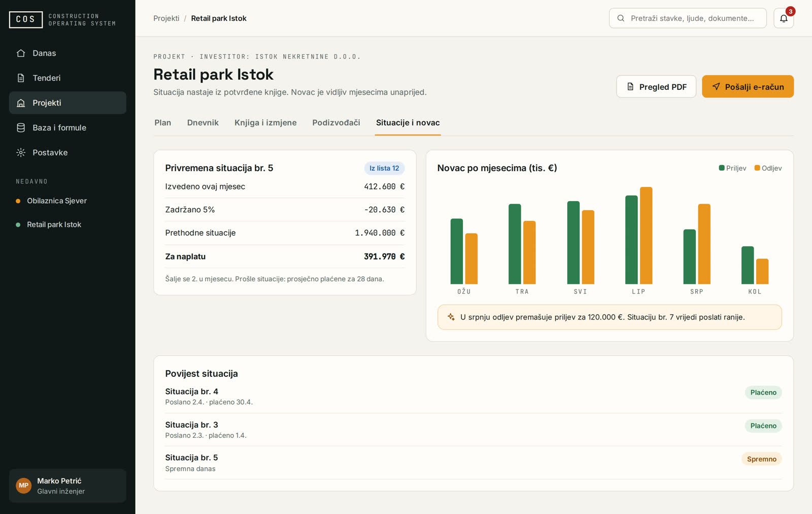Open Postavke settings page
This screenshot has height=514, width=812.
(67, 153)
